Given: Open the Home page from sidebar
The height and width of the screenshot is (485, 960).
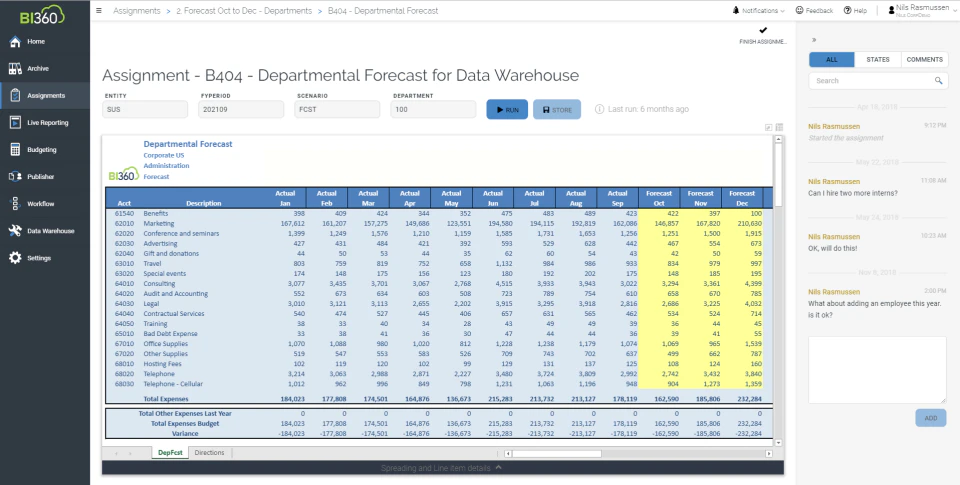Looking at the screenshot, I should click(x=35, y=42).
